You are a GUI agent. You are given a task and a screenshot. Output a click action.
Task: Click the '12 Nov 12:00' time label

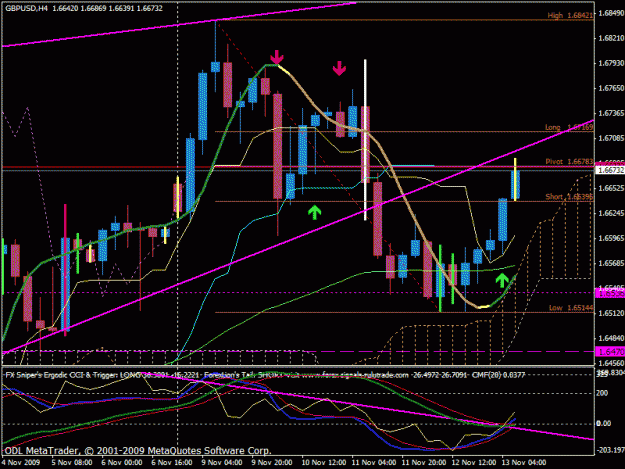[474, 463]
